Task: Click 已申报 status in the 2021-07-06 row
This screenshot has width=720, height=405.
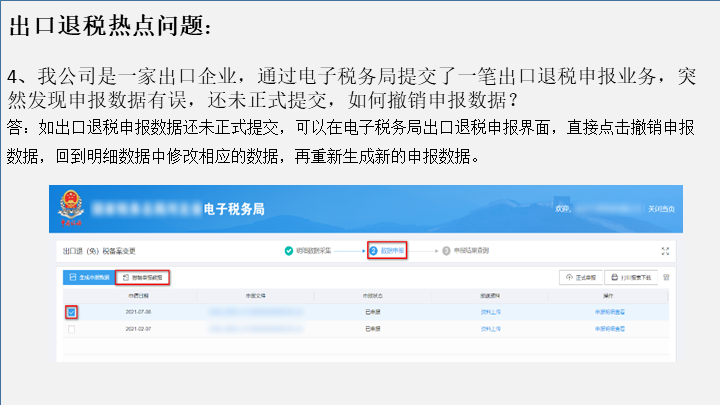Action: (x=373, y=312)
